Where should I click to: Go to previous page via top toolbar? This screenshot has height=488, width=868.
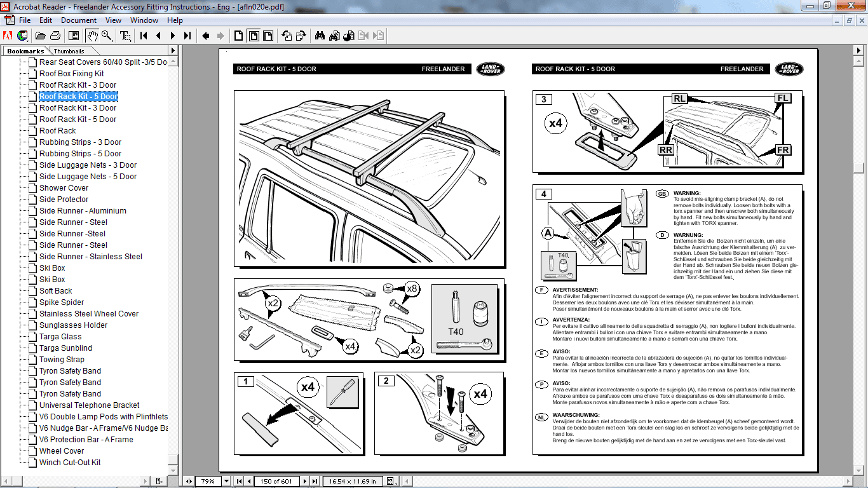158,36
